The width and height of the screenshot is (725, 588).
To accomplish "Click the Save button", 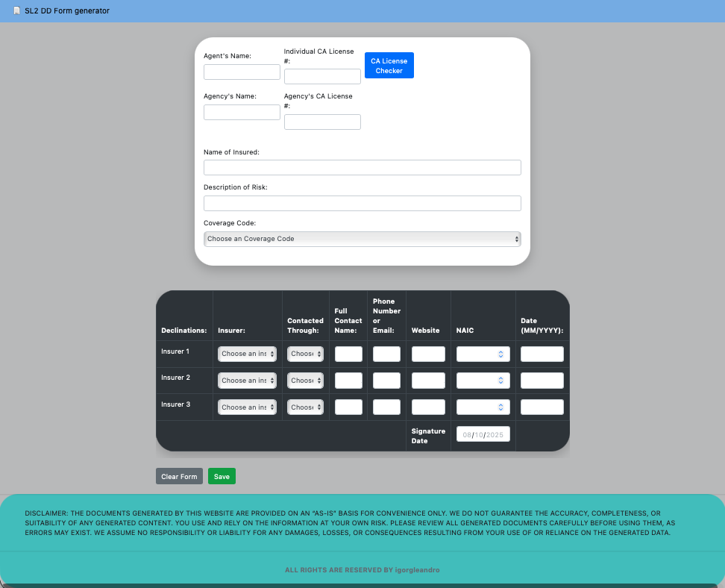I will pos(222,476).
